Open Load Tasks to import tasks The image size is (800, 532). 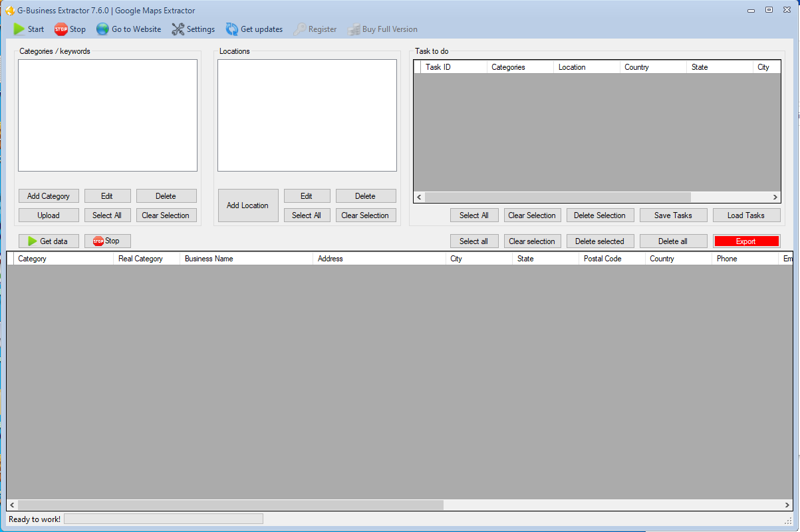[745, 215]
